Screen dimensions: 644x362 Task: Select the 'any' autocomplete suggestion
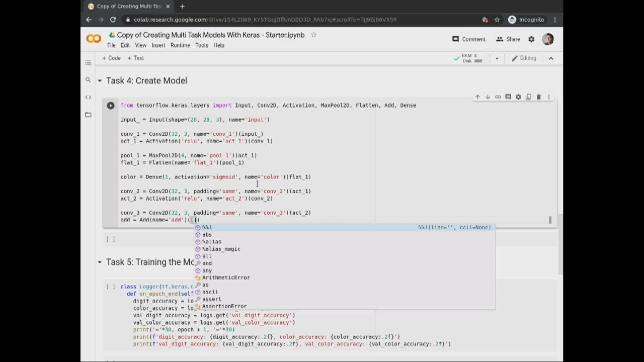345,270
